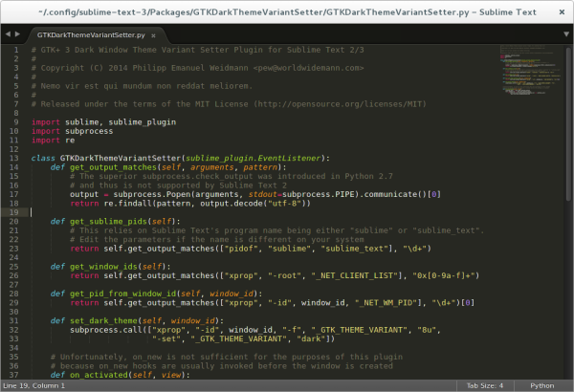
Task: Click function name get_sublime_pids
Action: click(x=108, y=222)
